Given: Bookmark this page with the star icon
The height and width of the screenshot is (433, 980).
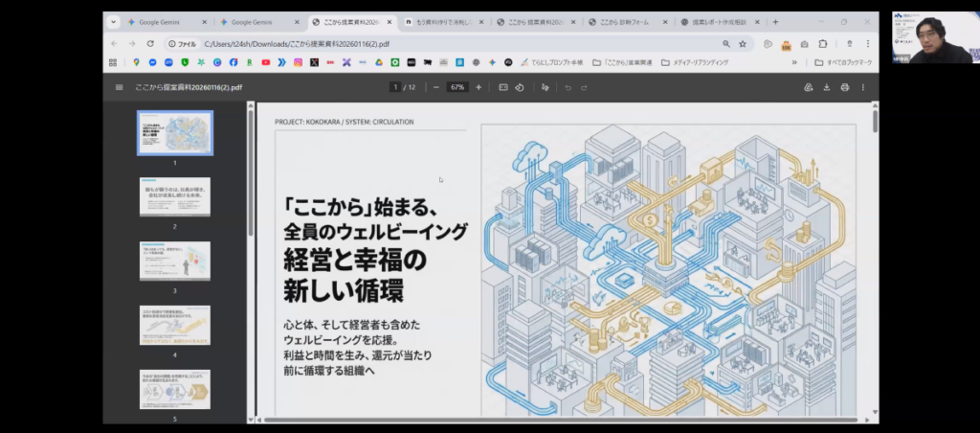Looking at the screenshot, I should click(x=743, y=43).
